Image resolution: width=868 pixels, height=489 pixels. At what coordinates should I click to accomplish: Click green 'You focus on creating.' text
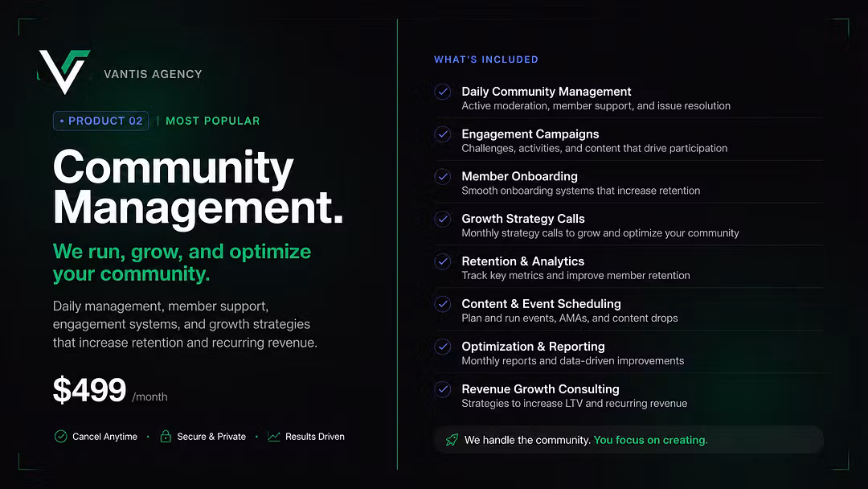(650, 440)
